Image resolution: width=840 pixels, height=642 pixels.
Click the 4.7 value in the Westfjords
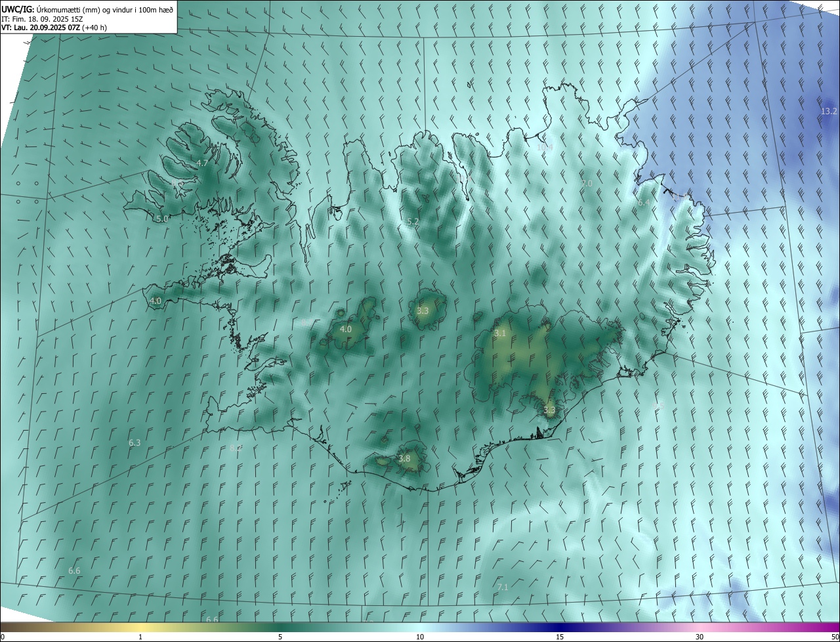tap(202, 163)
